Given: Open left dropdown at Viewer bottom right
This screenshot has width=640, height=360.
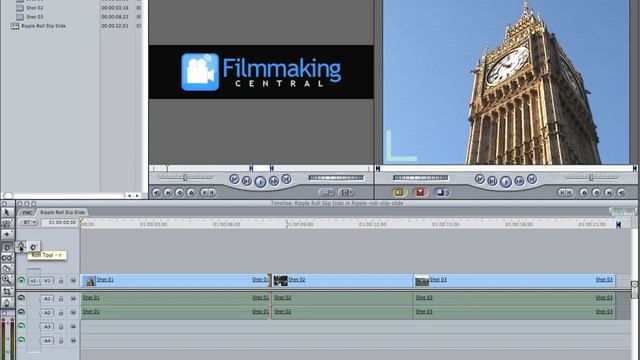Looking at the screenshot, I should tap(327, 192).
